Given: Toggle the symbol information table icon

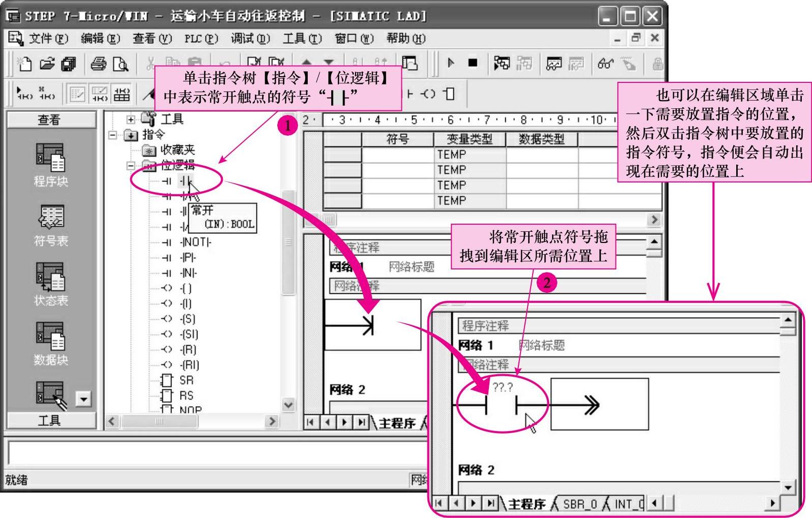Looking at the screenshot, I should click(122, 94).
